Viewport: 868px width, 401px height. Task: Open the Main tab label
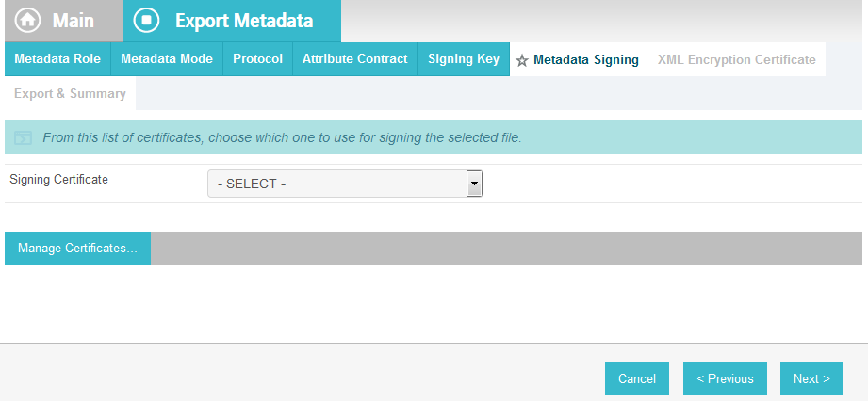74,21
